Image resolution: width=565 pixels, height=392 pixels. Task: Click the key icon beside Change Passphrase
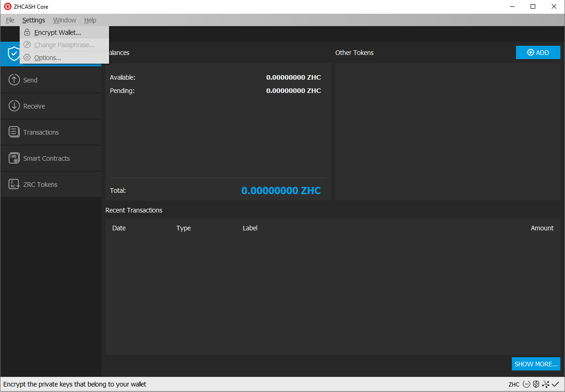pos(27,45)
